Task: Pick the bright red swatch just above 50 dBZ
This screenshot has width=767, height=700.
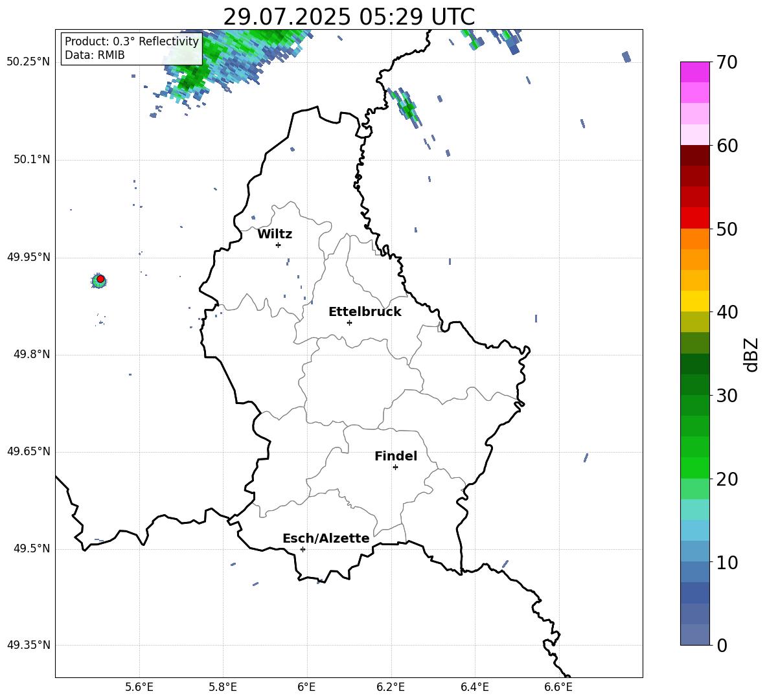Action: click(x=694, y=218)
